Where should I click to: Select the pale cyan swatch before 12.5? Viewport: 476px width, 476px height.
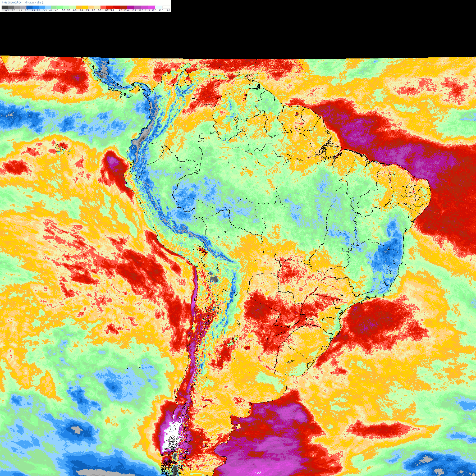click(159, 7)
